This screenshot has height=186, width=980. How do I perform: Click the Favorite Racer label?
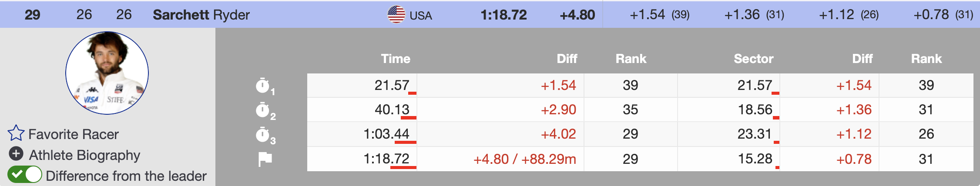pyautogui.click(x=74, y=134)
